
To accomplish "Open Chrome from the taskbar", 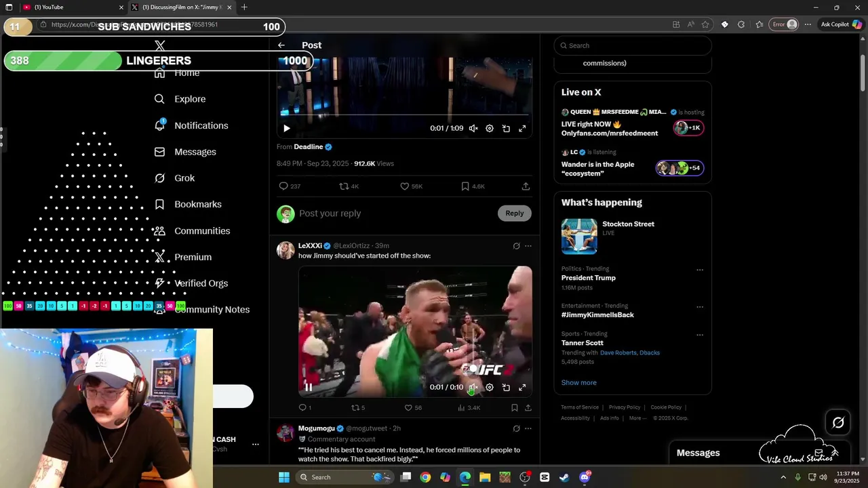I will [x=425, y=477].
